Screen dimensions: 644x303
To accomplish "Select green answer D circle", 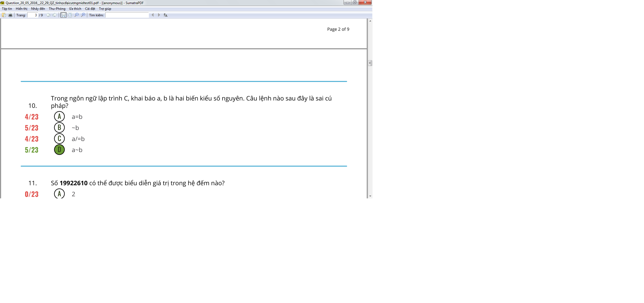I will coord(59,150).
